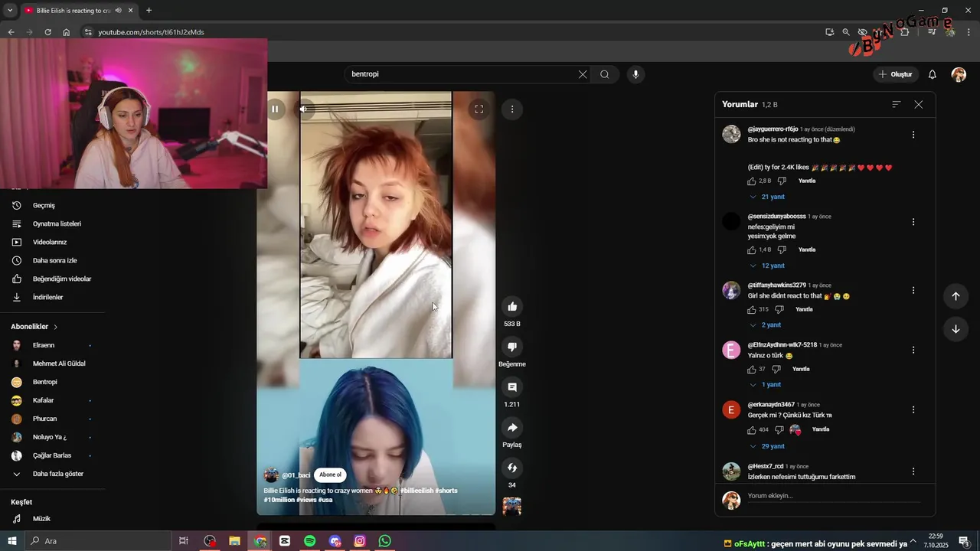Go to previous Short with up arrow
The height and width of the screenshot is (551, 980).
pyautogui.click(x=955, y=296)
